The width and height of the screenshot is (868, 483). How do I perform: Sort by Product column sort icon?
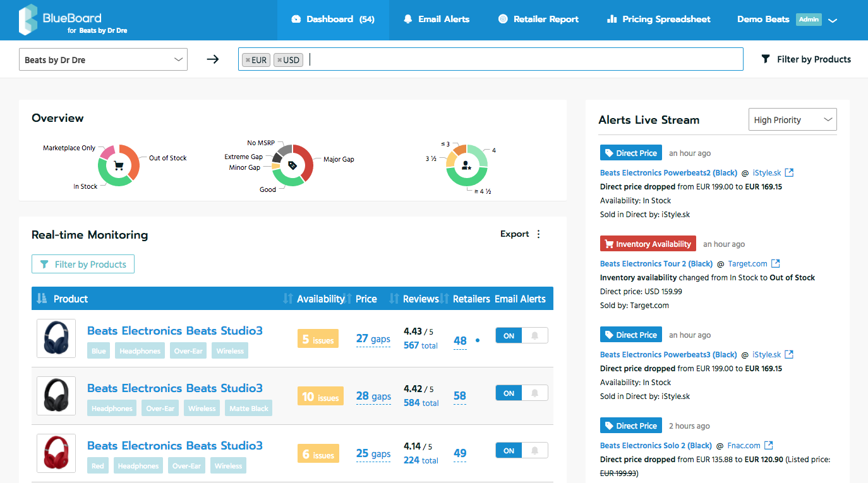pyautogui.click(x=42, y=299)
